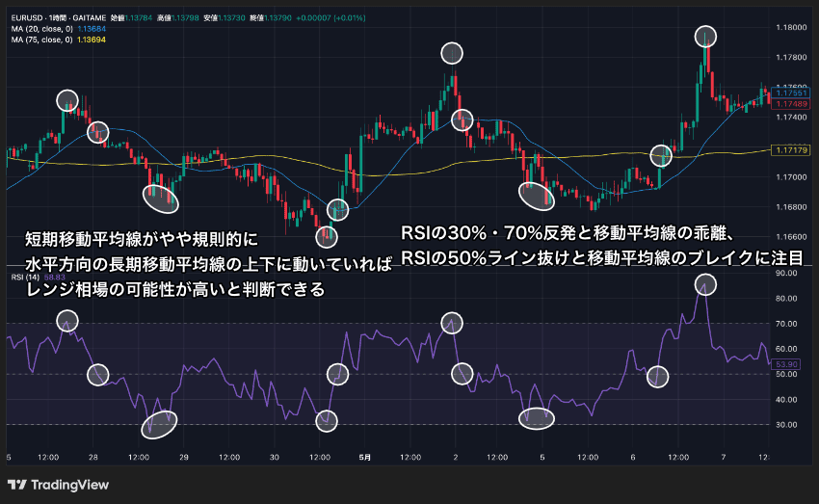
Task: Click the 1.17400 price axis level
Action: pyautogui.click(x=791, y=118)
